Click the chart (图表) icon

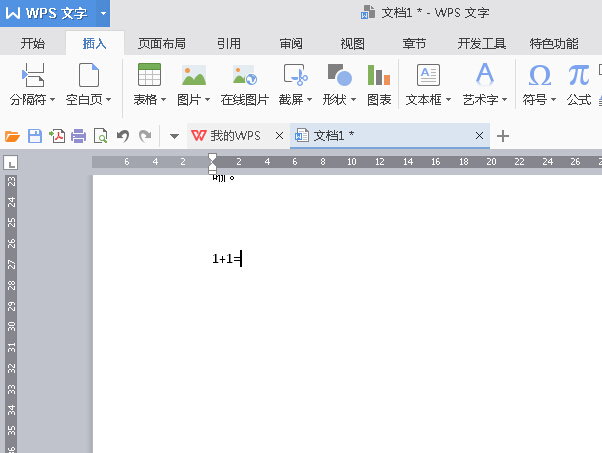click(x=378, y=77)
